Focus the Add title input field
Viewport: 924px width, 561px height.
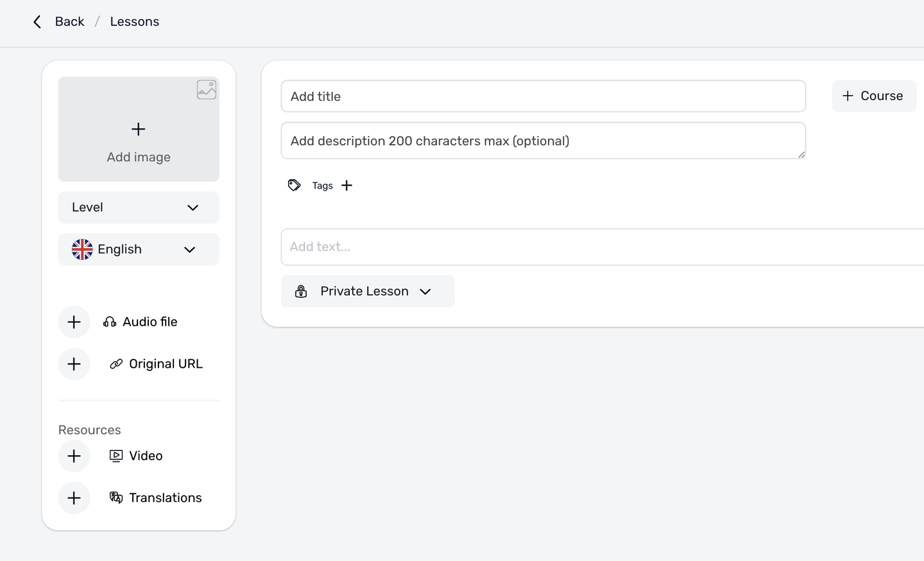point(543,96)
